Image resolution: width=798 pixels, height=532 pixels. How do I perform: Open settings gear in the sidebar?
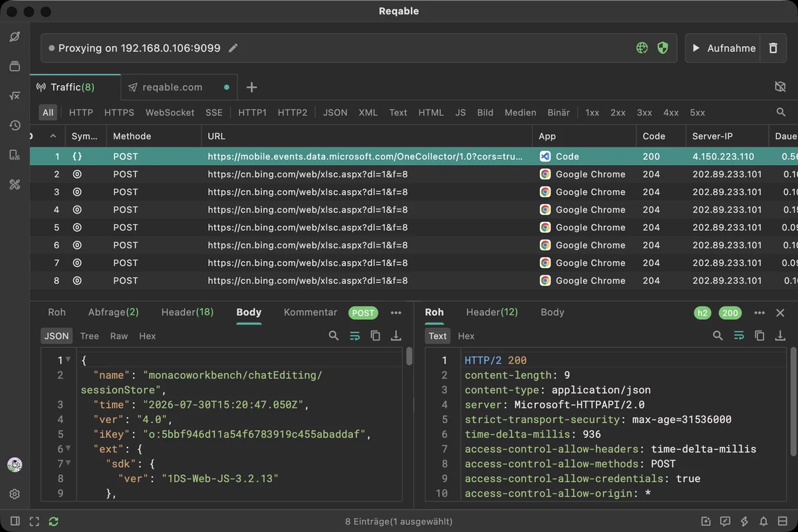click(15, 494)
